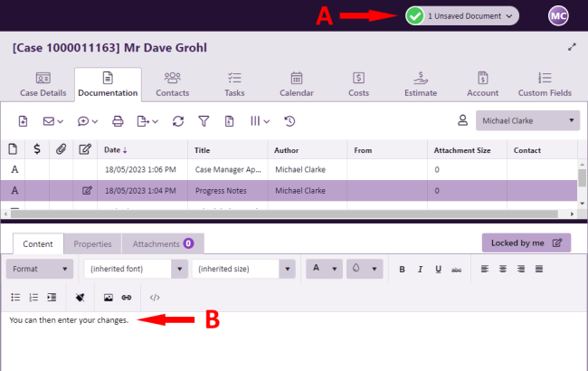Viewport: 588px width, 371px height.
Task: Toggle bold formatting
Action: click(x=403, y=269)
